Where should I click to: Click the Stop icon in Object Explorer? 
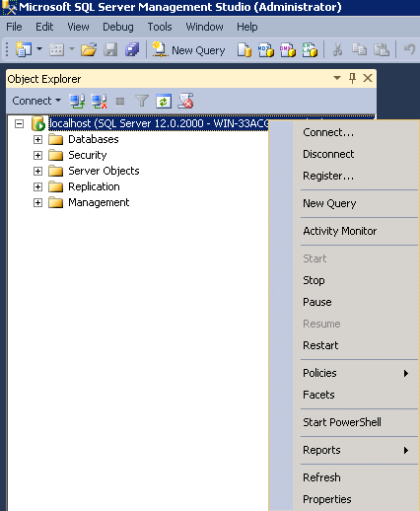pyautogui.click(x=120, y=102)
